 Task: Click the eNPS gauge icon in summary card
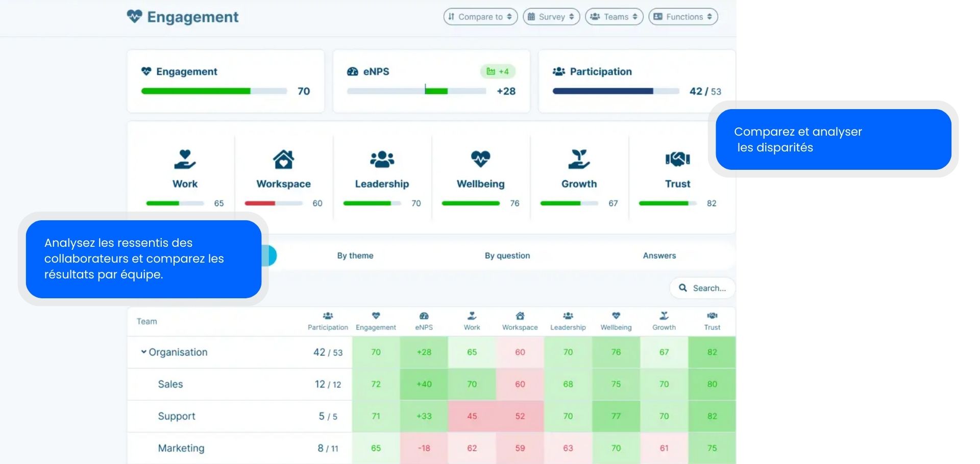coord(352,71)
